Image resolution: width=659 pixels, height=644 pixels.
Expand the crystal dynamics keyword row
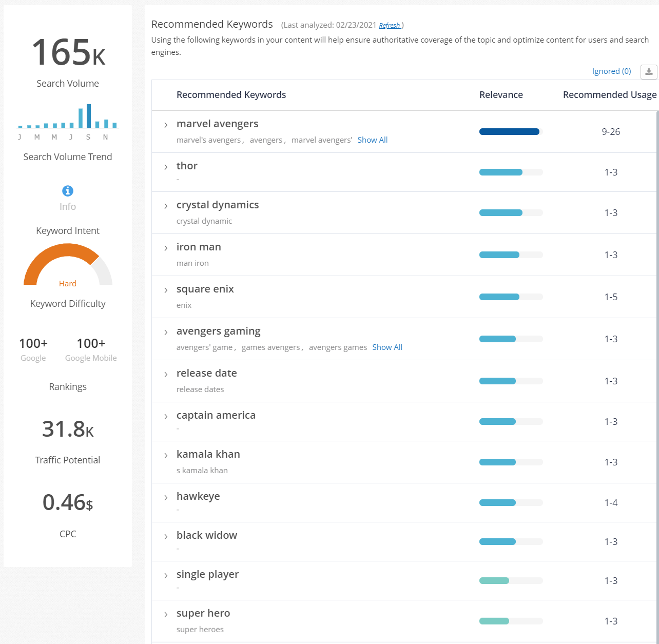pos(166,206)
